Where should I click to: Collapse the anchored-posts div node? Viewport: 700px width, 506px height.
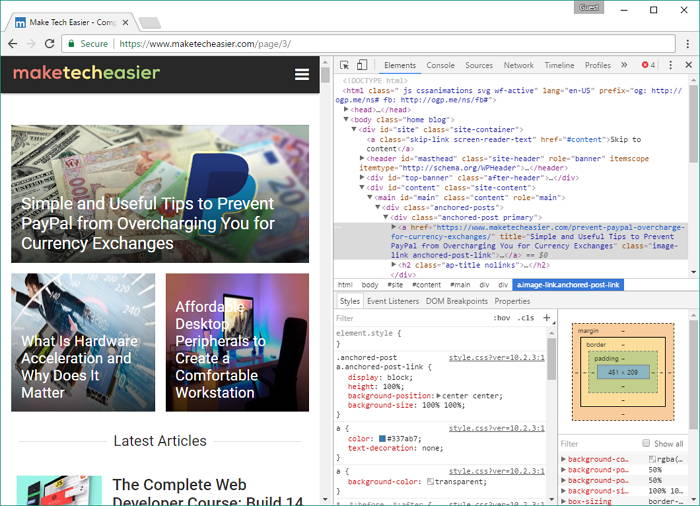coord(378,207)
